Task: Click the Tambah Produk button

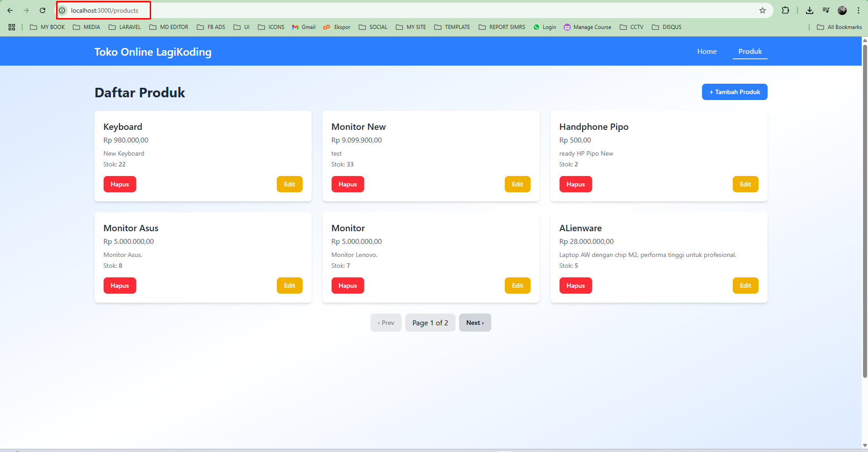Action: [x=734, y=92]
